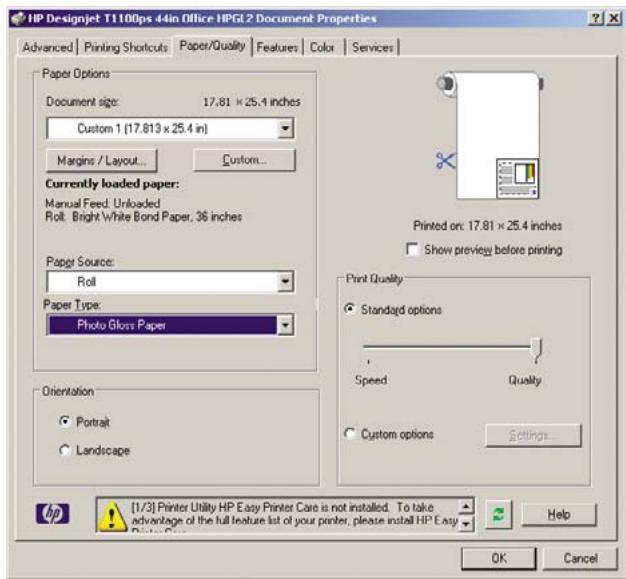The height and width of the screenshot is (579, 626).
Task: Click the question mark help button in title bar
Action: pos(595,18)
